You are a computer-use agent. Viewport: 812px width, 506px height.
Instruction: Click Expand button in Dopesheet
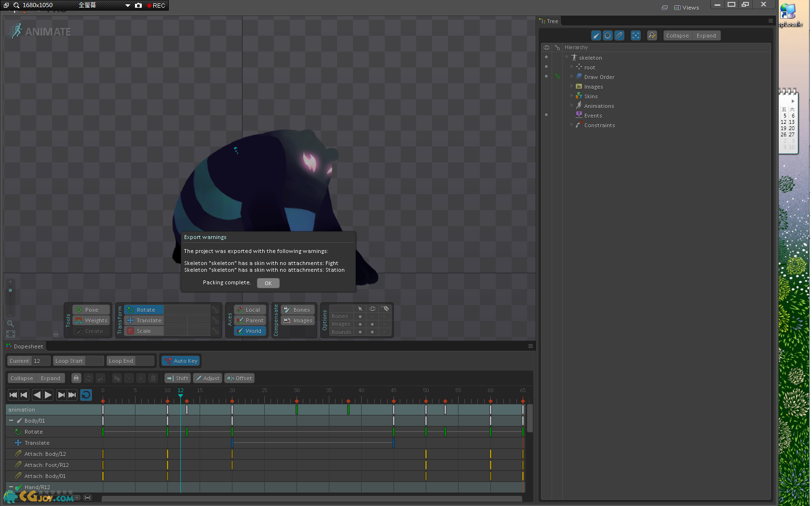click(x=51, y=378)
